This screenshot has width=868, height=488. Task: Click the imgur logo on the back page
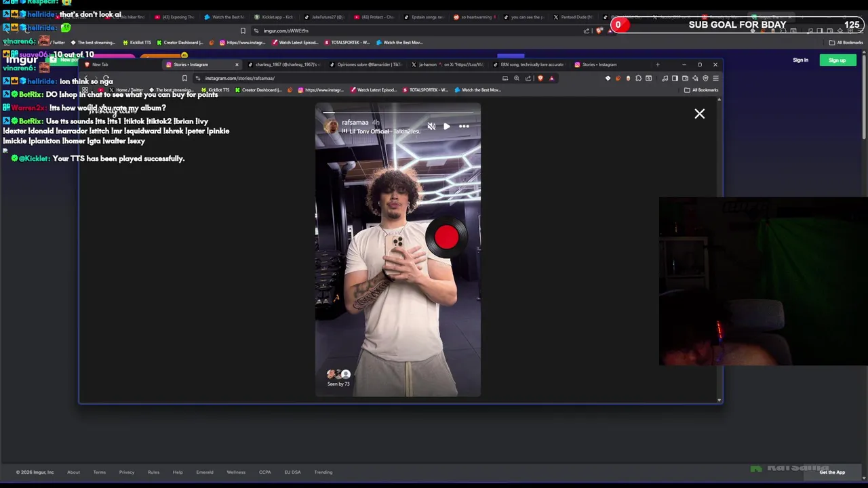(22, 60)
